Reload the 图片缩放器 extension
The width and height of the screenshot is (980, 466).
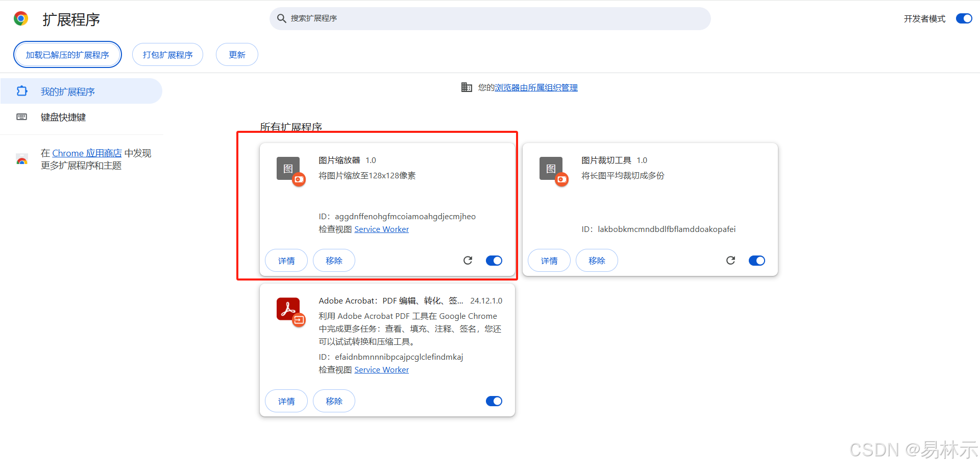click(x=468, y=261)
